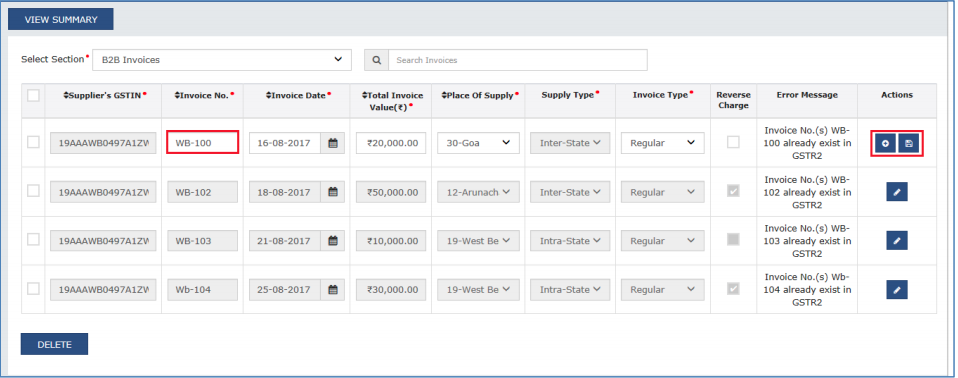The width and height of the screenshot is (958, 378).
Task: Click the save icon for WB-100
Action: 909,144
